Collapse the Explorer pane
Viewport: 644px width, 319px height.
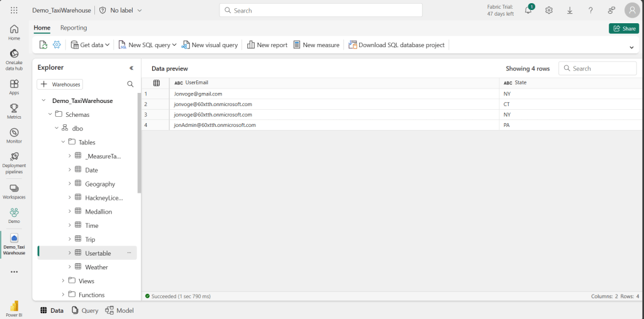[131, 68]
